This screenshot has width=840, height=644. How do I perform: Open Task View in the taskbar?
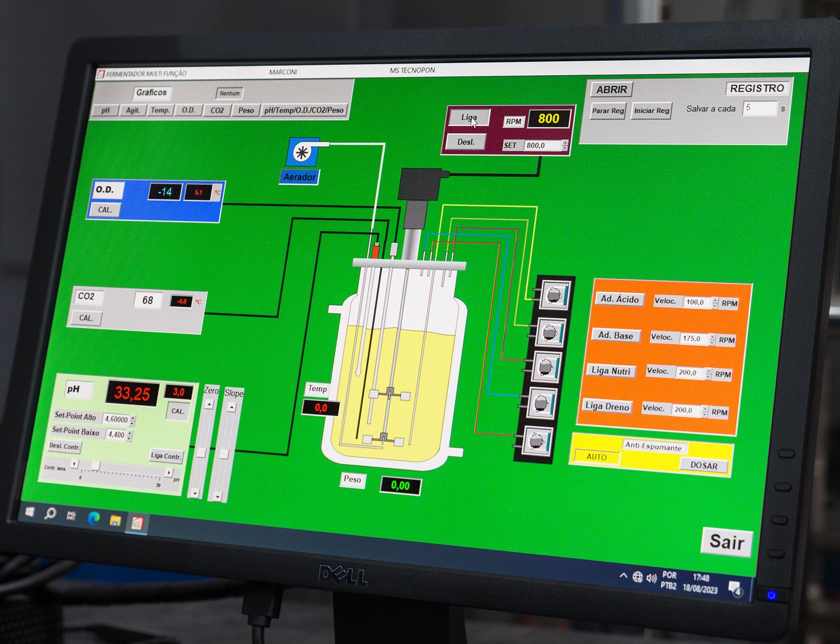[71, 516]
